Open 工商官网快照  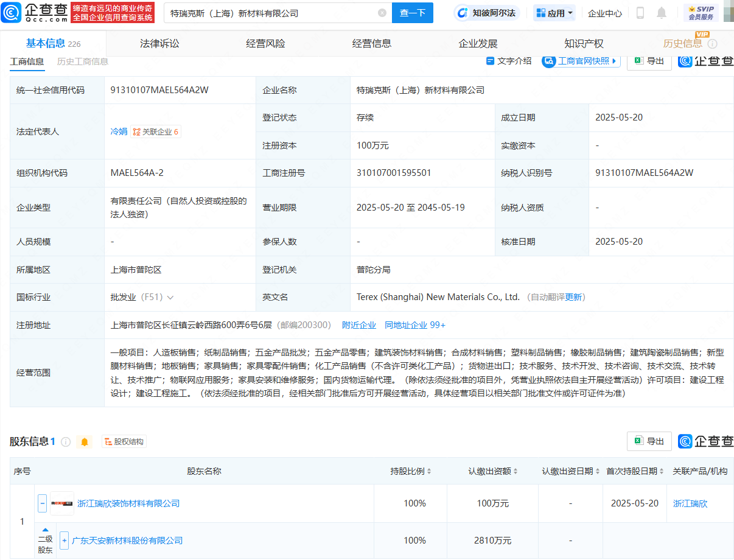click(581, 61)
